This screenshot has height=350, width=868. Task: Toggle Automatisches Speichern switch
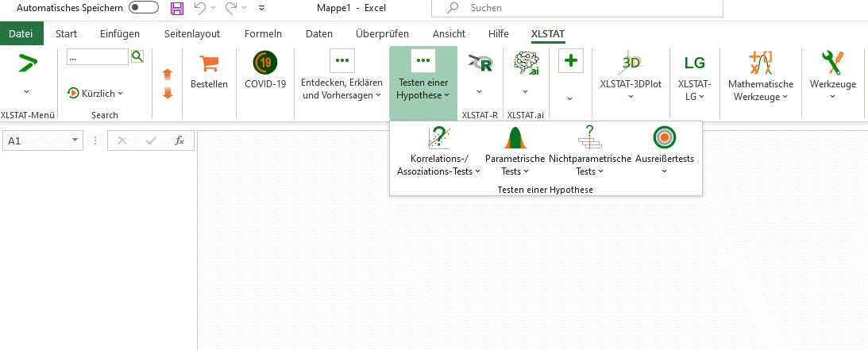coord(144,8)
